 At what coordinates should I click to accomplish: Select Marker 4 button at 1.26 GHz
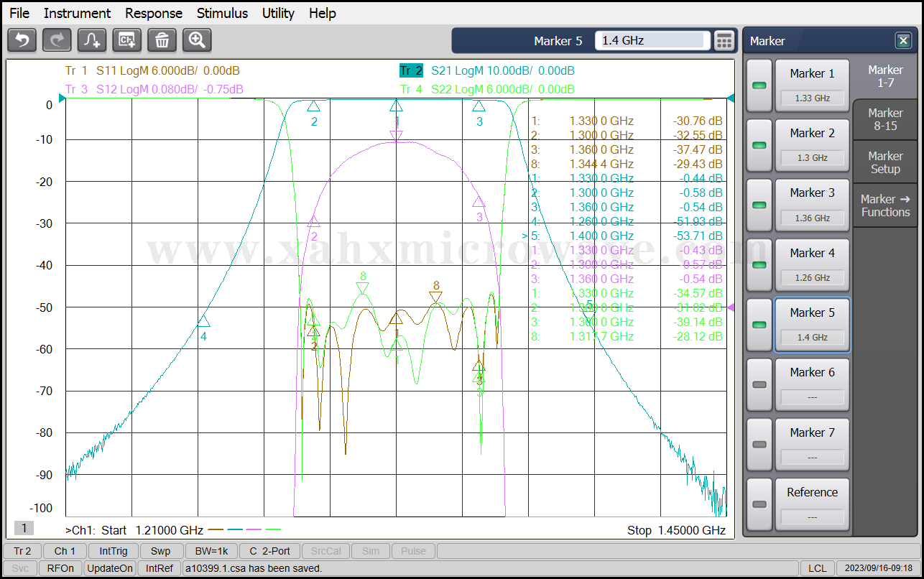click(x=812, y=265)
